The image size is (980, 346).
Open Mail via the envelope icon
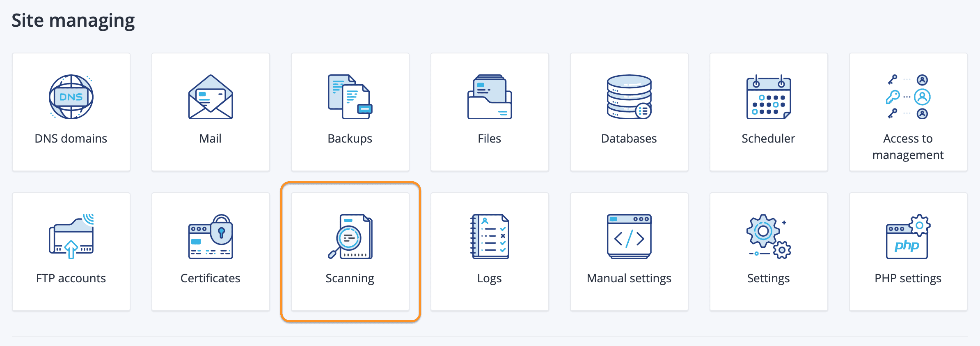pyautogui.click(x=211, y=97)
